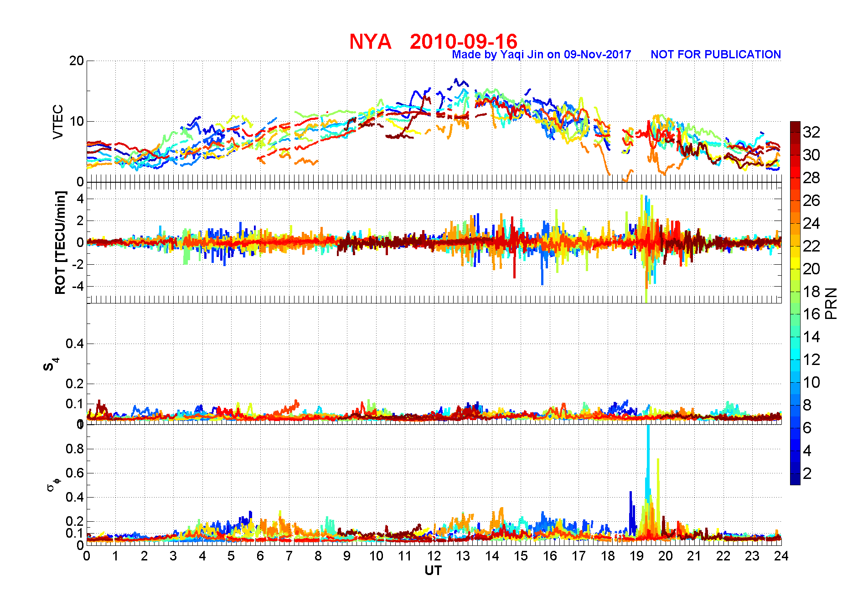This screenshot has width=868, height=606.
Task: Click the S4 axis label
Action: coord(51,365)
